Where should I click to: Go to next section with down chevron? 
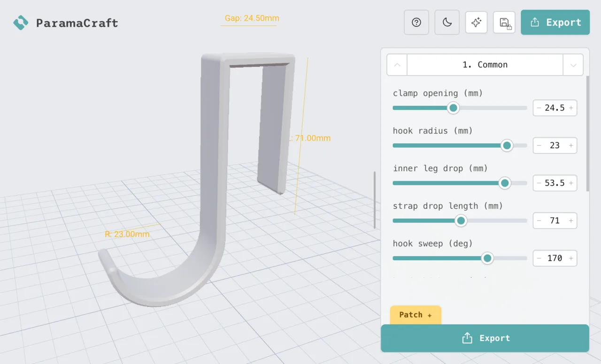[x=573, y=65]
